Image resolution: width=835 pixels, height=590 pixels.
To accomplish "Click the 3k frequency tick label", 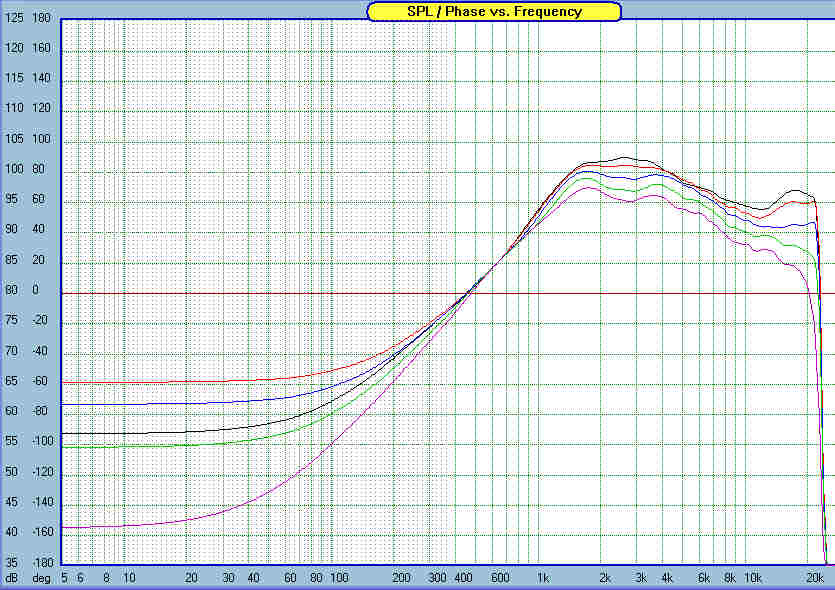I will coord(641,578).
